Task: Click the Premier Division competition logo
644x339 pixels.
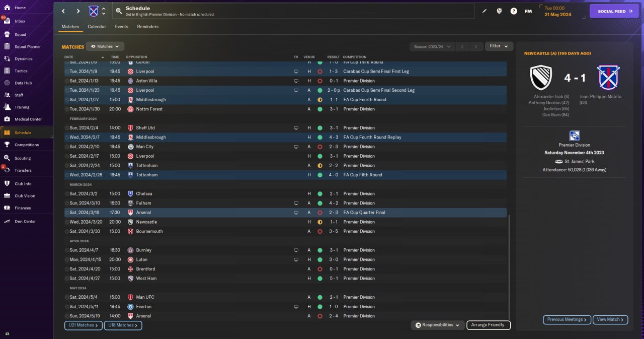Action: click(574, 135)
